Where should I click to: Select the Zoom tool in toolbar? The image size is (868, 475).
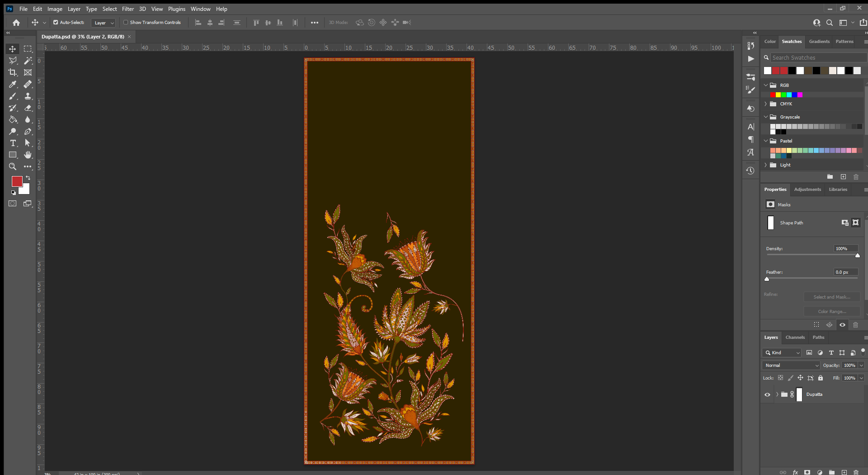point(13,166)
